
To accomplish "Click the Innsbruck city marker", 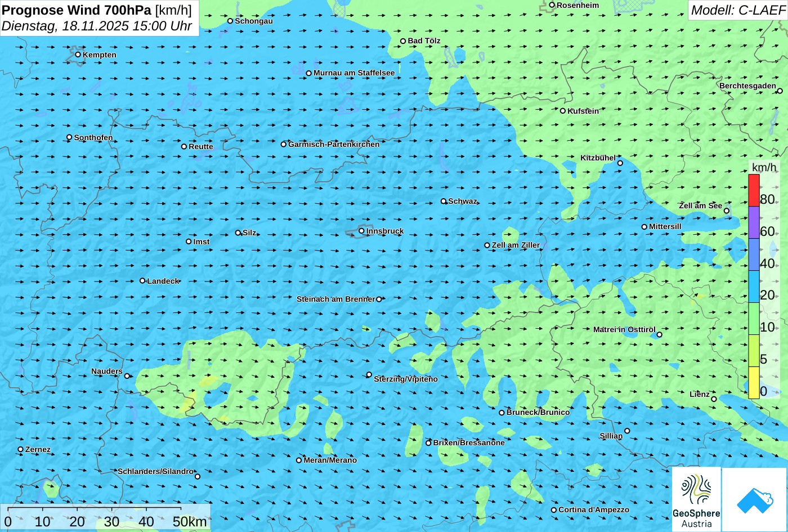I will tap(361, 231).
